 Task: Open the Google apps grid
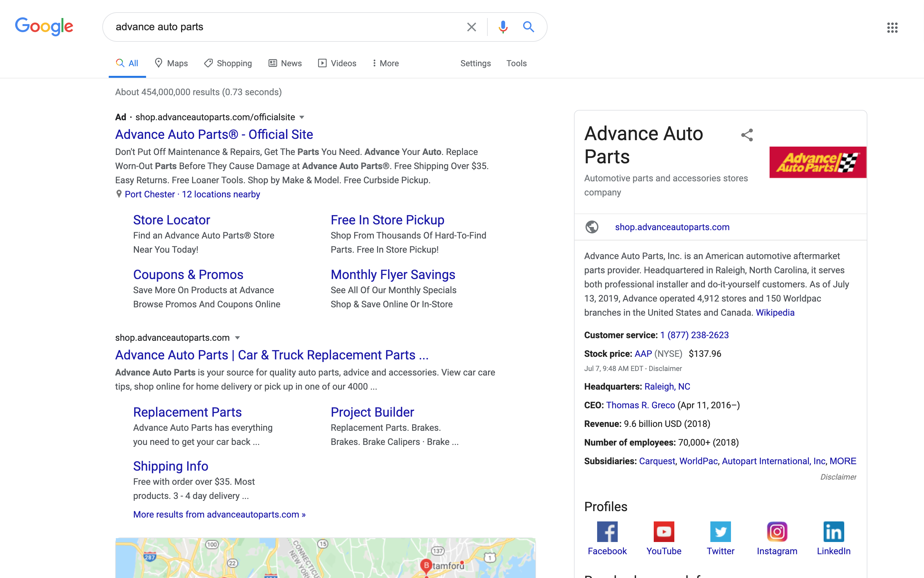click(x=892, y=27)
